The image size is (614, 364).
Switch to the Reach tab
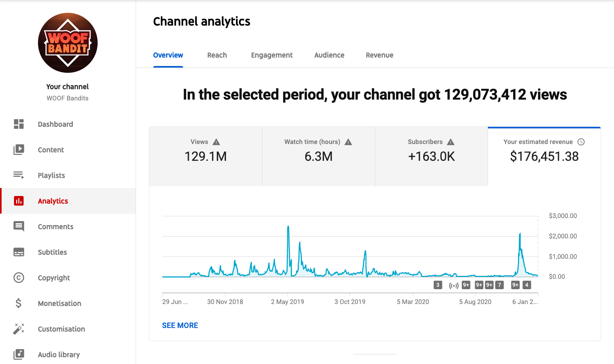[x=217, y=55]
